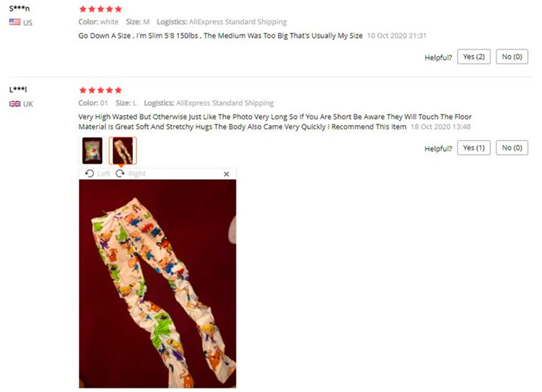Click No (0) on the UK review

512,148
